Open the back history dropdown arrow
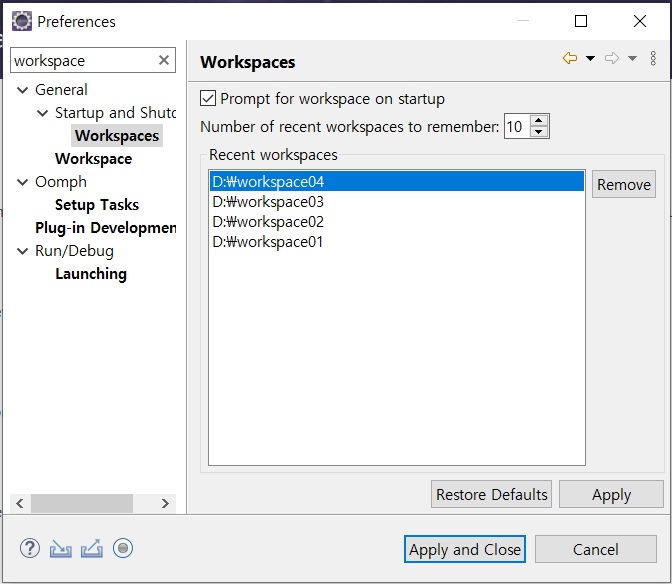672x584 pixels. pyautogui.click(x=590, y=58)
